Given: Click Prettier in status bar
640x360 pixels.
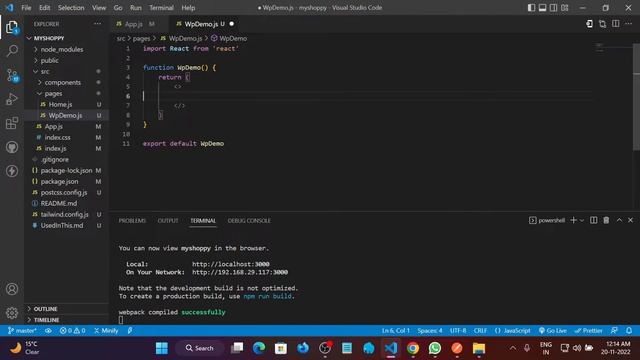Looking at the screenshot, I should [588, 331].
